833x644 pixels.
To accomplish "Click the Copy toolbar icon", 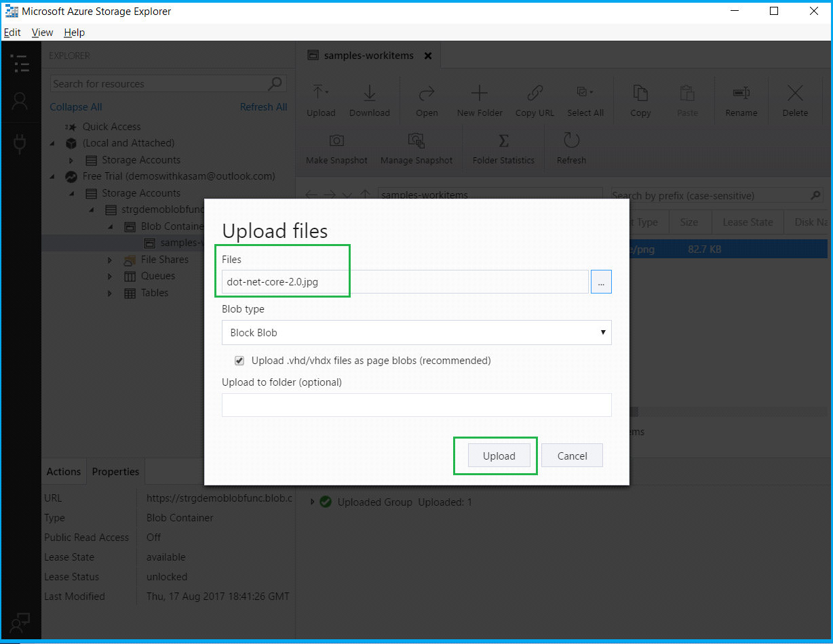I will coord(640,93).
